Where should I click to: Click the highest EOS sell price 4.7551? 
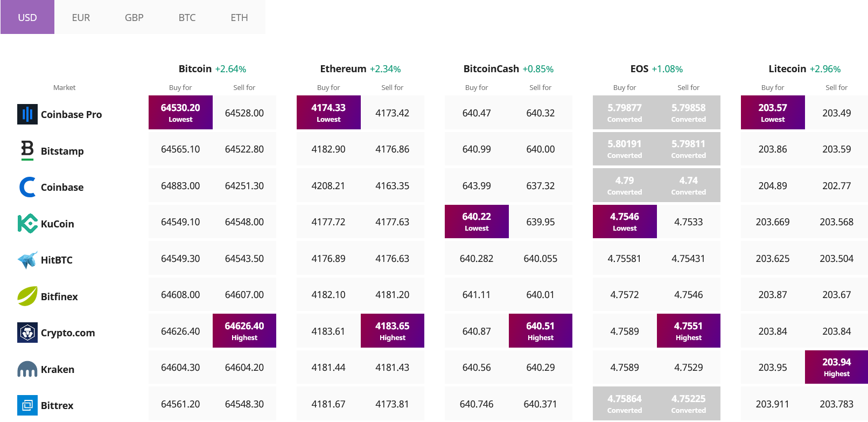tap(689, 331)
